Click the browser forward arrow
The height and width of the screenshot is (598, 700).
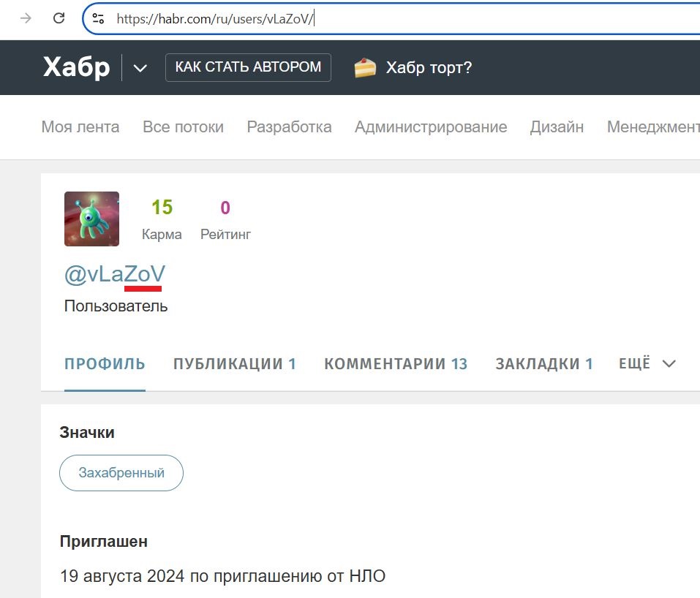point(26,18)
